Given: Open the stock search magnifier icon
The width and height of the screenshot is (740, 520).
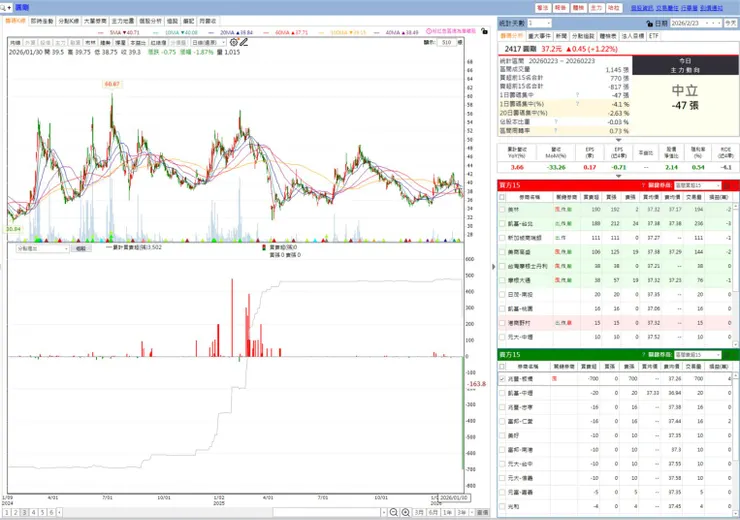Looking at the screenshot, I should (x=4, y=8).
